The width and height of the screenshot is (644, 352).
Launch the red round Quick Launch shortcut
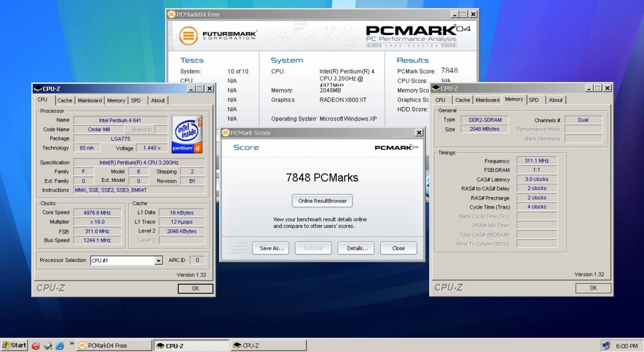click(36, 345)
